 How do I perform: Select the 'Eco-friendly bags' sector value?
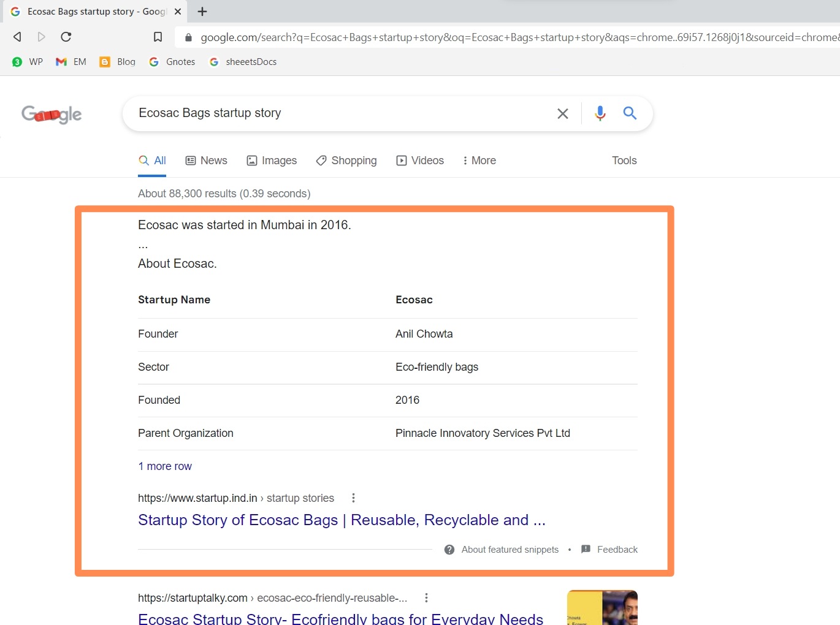click(x=437, y=367)
